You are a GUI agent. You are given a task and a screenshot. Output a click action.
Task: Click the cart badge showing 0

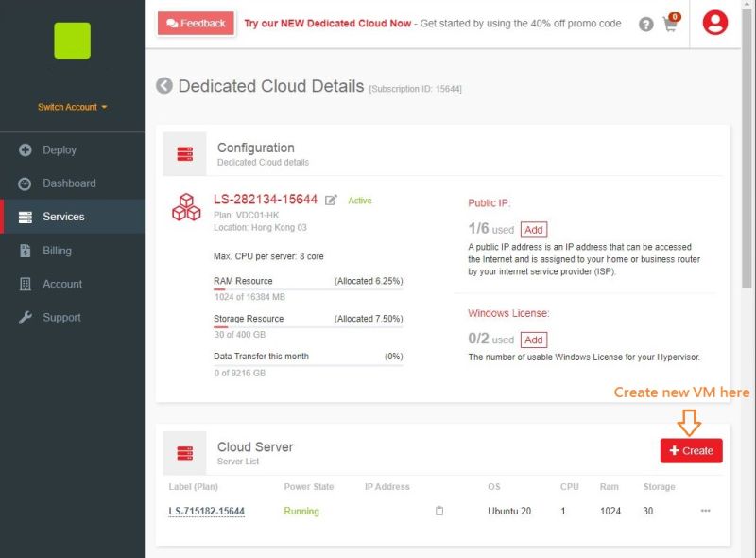675,17
